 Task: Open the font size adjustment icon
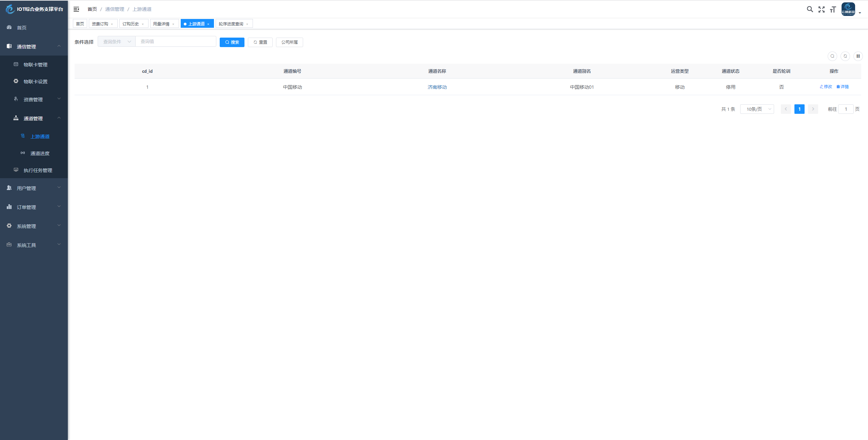coord(833,9)
